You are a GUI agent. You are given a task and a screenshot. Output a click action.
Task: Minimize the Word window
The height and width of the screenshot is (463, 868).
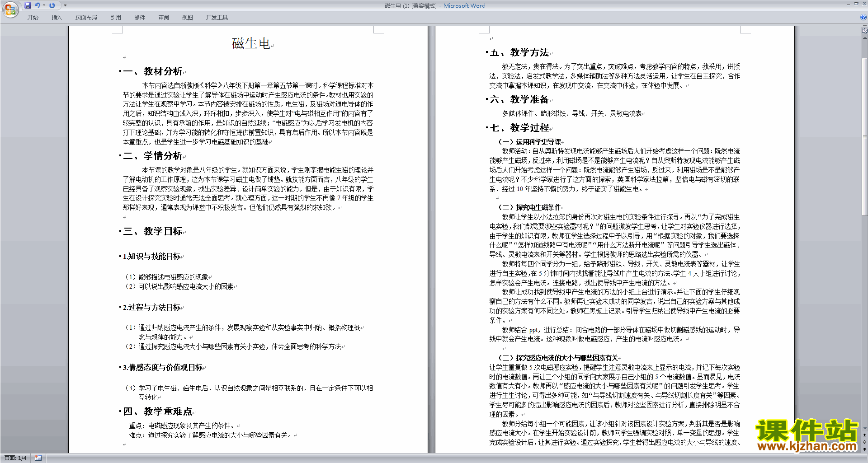(848, 4)
